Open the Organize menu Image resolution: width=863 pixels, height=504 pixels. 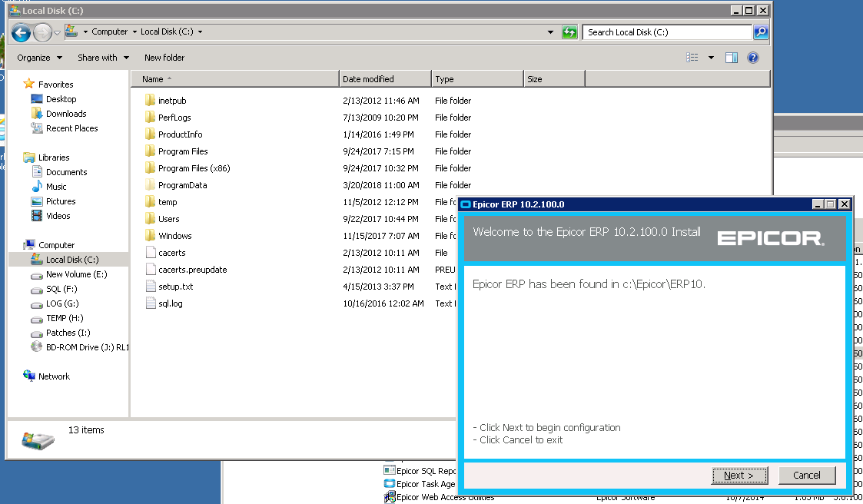coord(40,58)
